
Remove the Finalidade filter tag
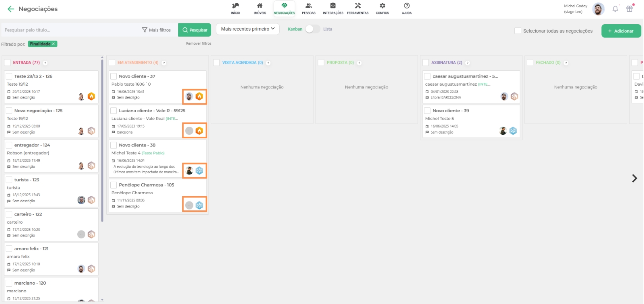[54, 44]
